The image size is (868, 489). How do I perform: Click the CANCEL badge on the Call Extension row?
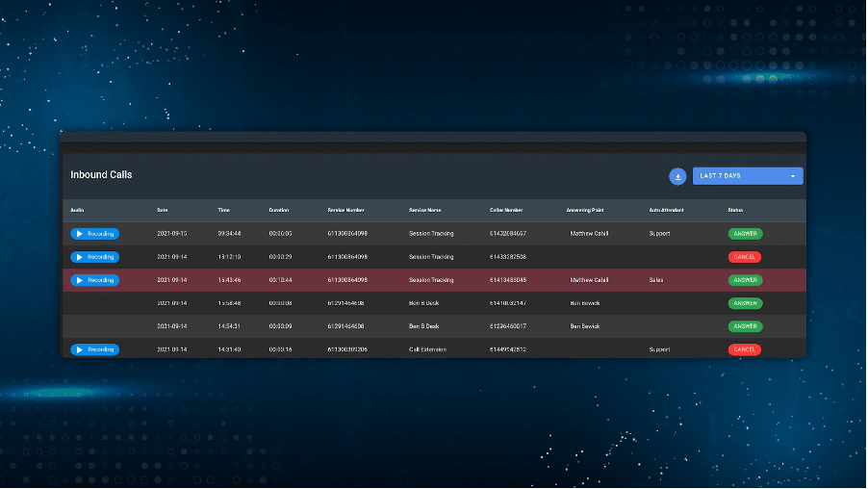pyautogui.click(x=745, y=349)
